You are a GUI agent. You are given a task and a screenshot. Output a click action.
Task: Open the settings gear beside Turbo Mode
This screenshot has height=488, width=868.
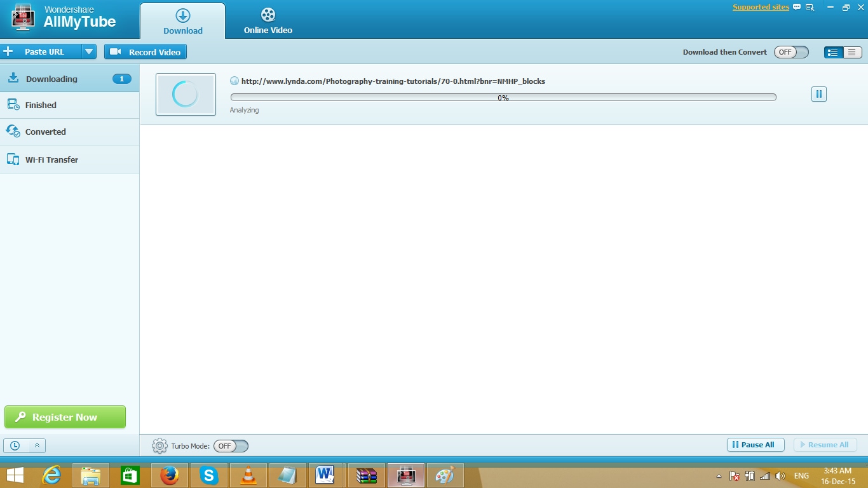coord(159,445)
